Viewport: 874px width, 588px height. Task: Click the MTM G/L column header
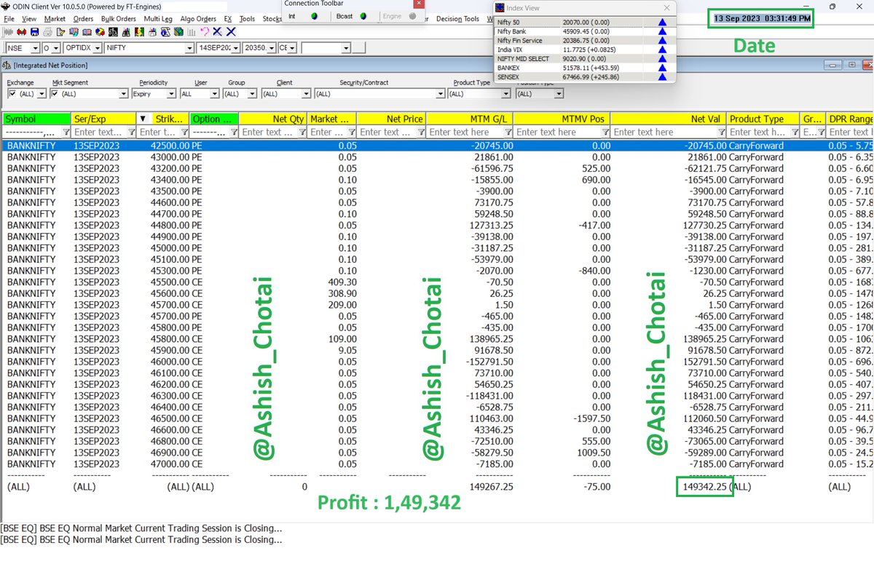coord(470,119)
